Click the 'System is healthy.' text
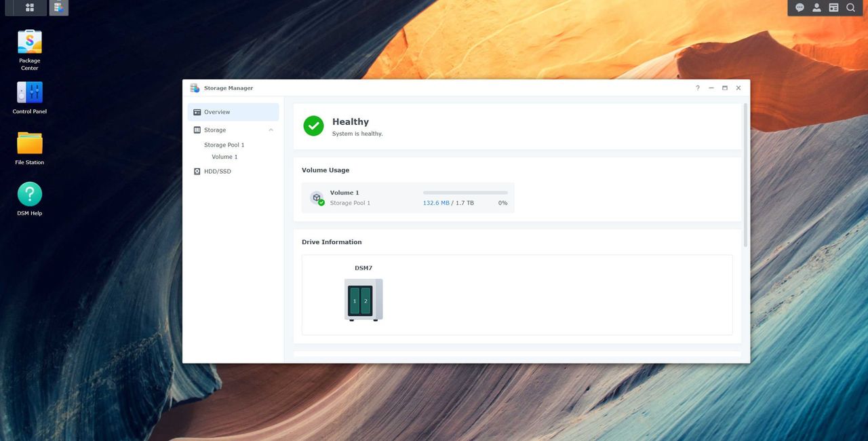This screenshot has width=868, height=441. click(357, 134)
